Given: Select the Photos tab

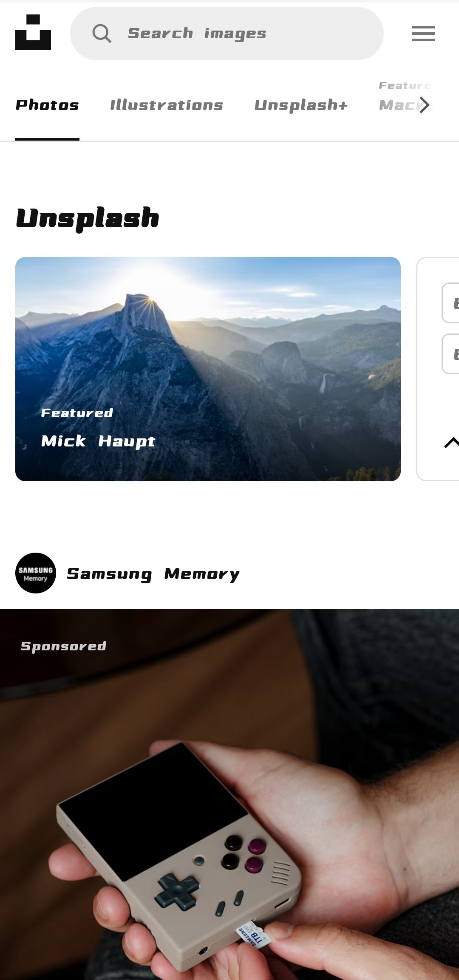Looking at the screenshot, I should (x=47, y=105).
